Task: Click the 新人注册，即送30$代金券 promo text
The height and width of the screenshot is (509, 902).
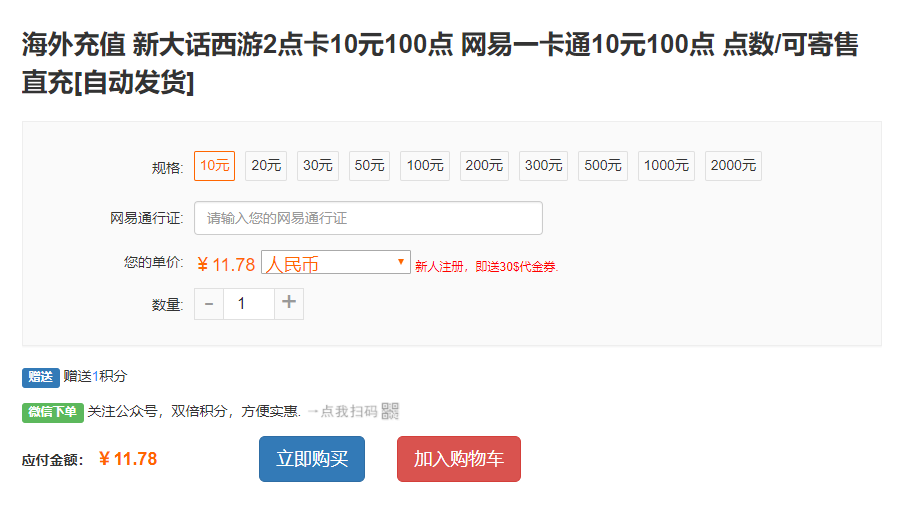Action: click(487, 267)
